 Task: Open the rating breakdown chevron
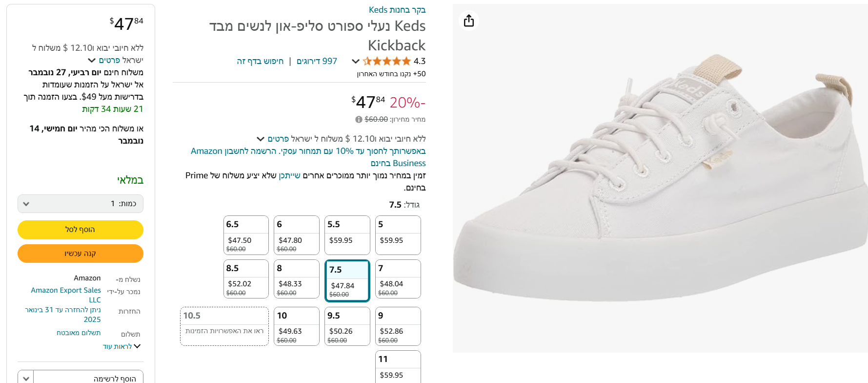click(356, 61)
